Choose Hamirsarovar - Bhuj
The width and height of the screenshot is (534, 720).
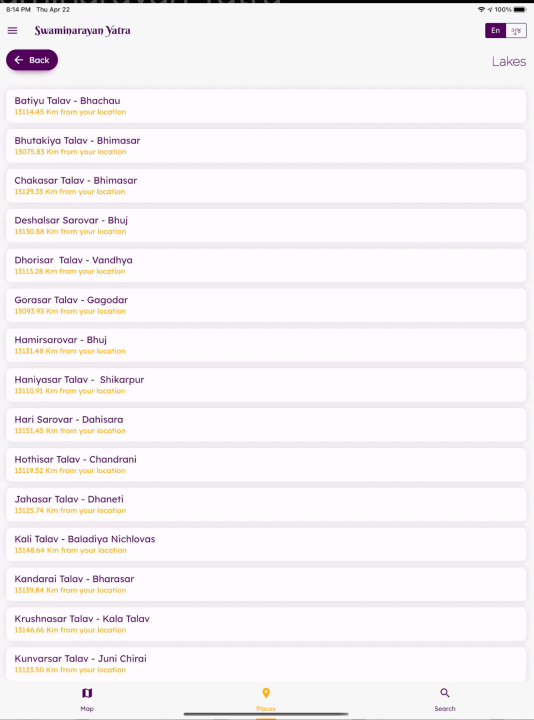coord(266,345)
